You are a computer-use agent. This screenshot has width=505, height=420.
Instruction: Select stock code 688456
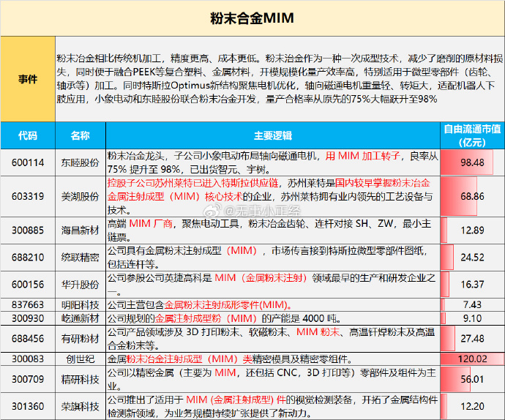pyautogui.click(x=28, y=339)
